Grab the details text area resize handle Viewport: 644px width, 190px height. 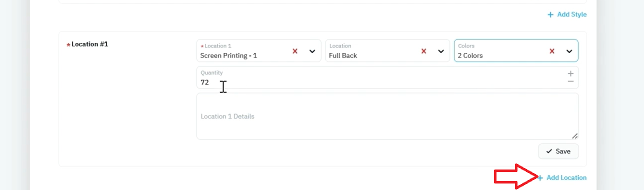574,135
